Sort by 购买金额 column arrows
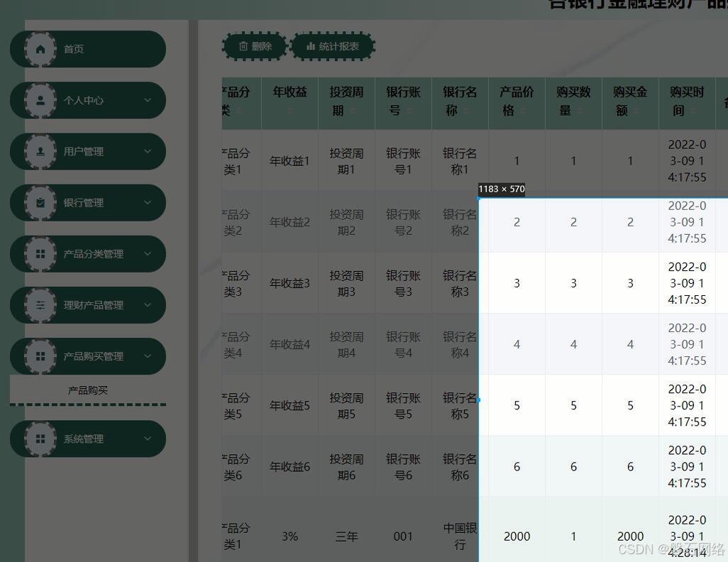Screen dimensions: 728x562 [x=636, y=111]
